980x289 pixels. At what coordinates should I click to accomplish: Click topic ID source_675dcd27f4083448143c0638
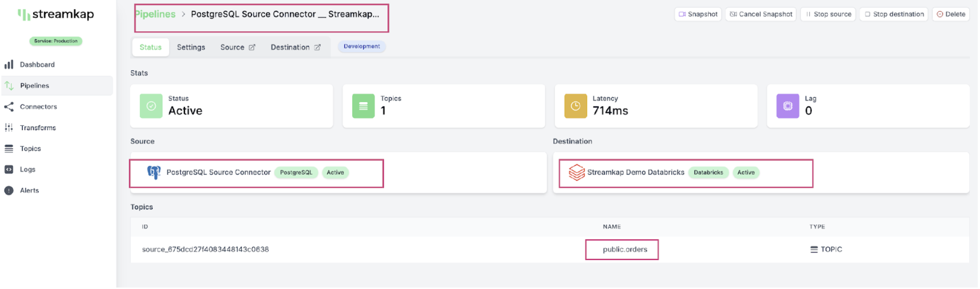pyautogui.click(x=205, y=249)
